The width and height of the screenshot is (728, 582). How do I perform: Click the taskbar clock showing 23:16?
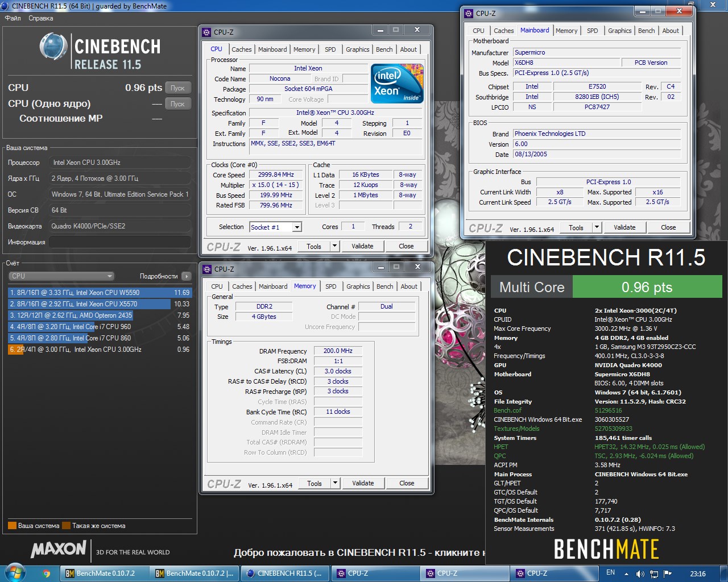(x=698, y=573)
